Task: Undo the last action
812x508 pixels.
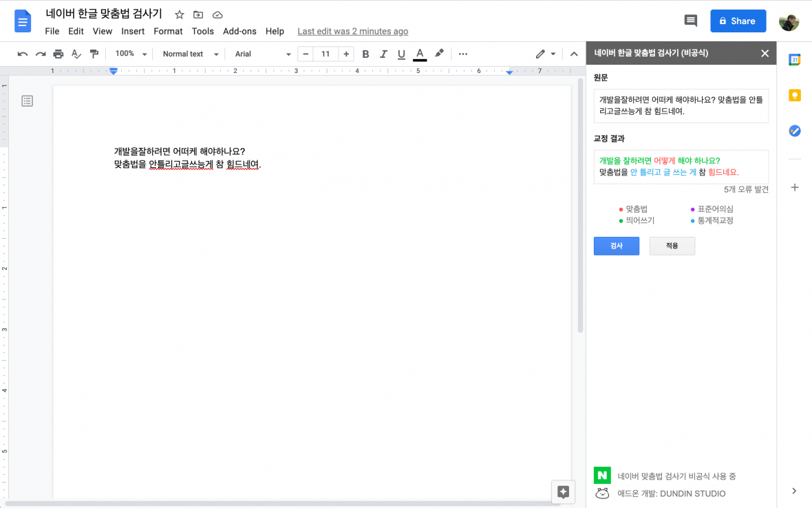Action: coord(22,54)
